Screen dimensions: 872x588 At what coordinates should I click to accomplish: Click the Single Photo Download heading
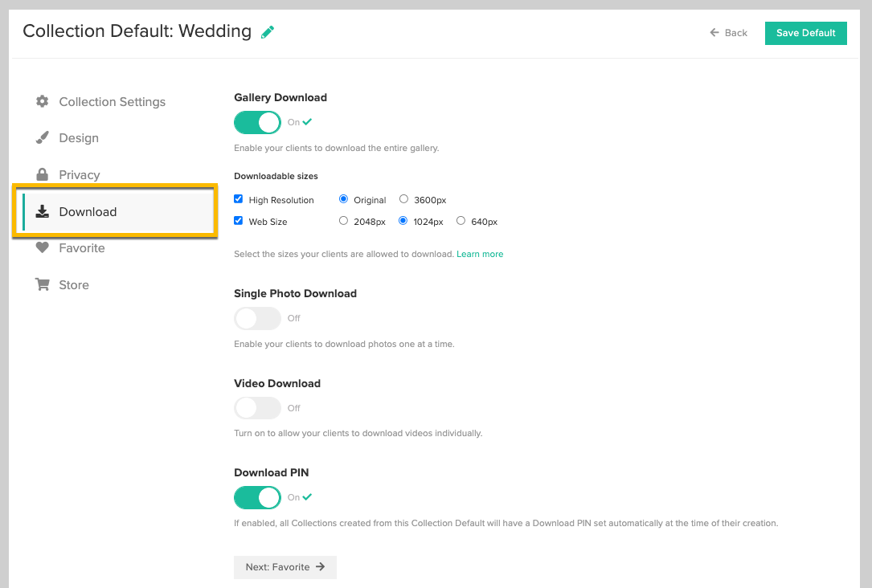click(x=295, y=293)
